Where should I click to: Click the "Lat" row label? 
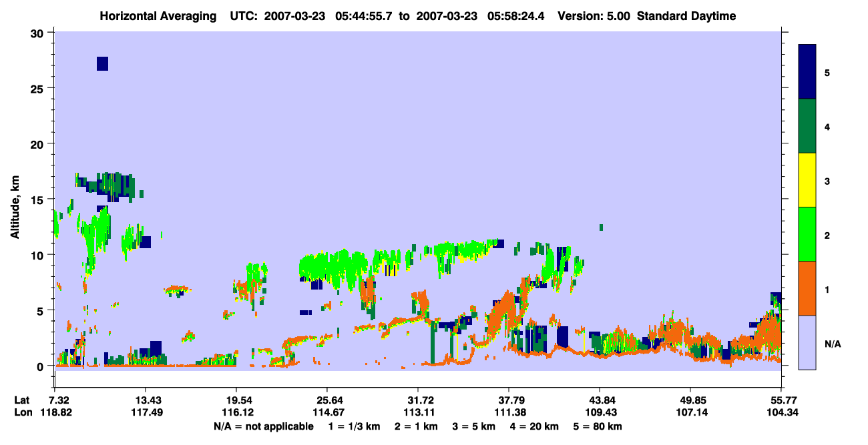click(x=22, y=400)
